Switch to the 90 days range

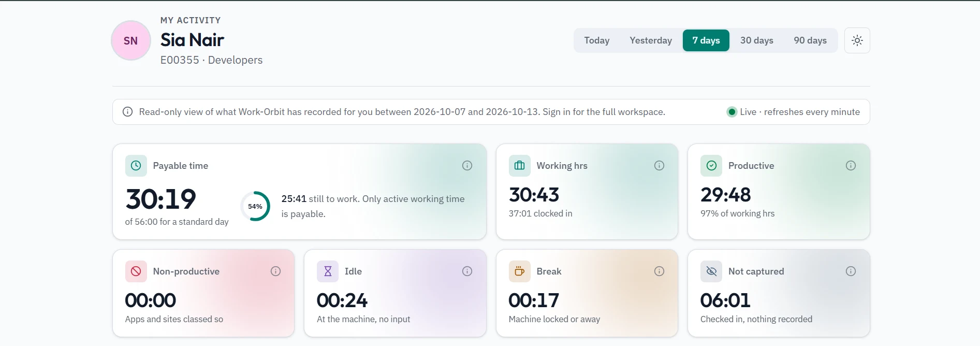[810, 40]
